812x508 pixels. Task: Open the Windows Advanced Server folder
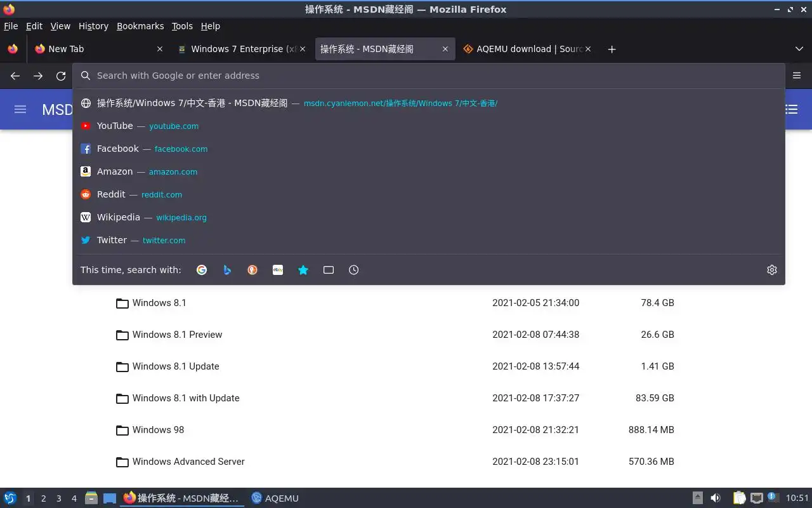click(188, 462)
